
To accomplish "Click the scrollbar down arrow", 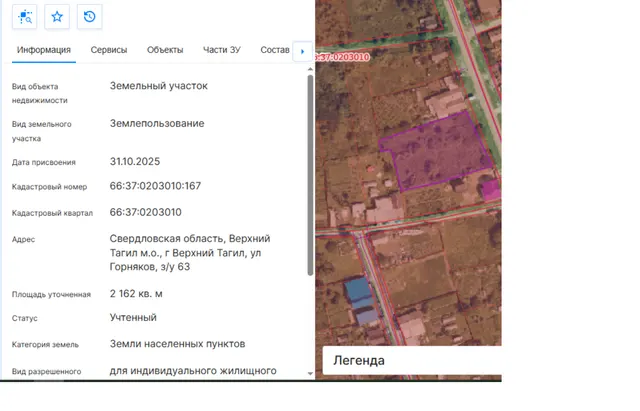I will tap(310, 373).
